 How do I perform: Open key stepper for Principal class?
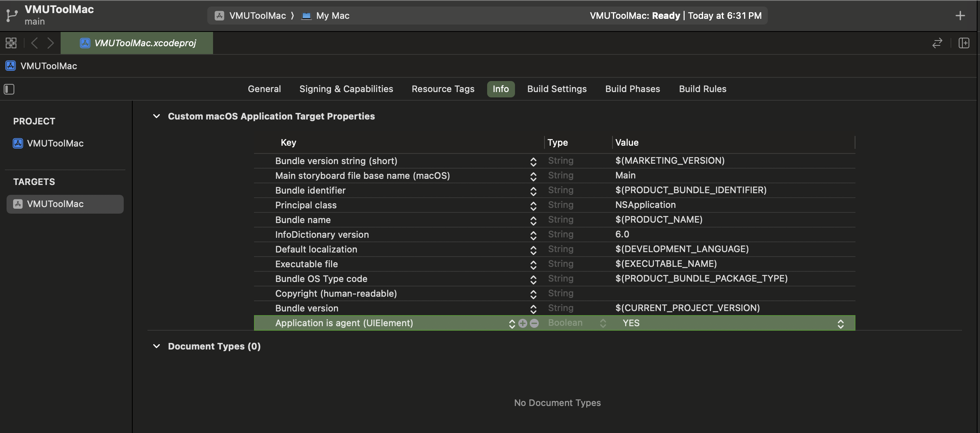click(x=533, y=205)
